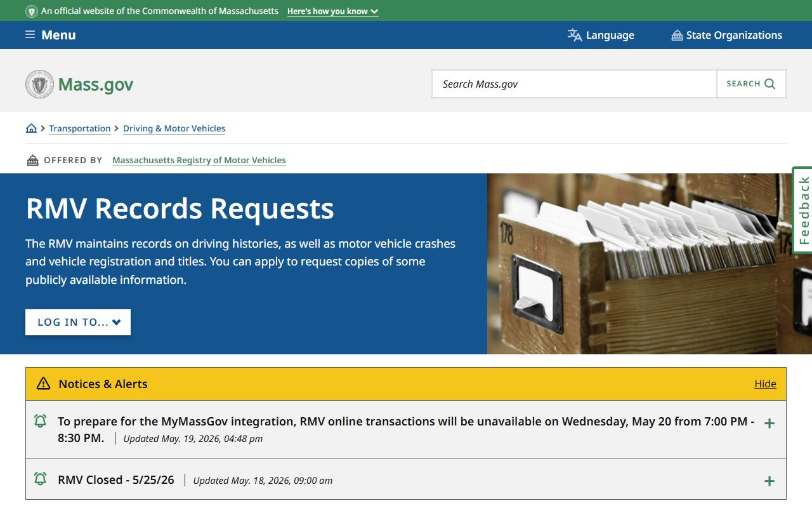
Task: Click the search magnifier icon
Action: 770,84
